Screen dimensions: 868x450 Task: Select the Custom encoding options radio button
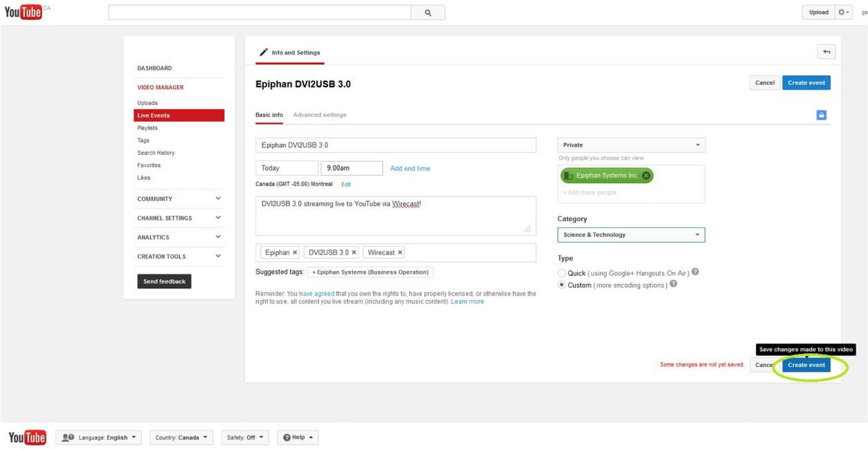click(562, 285)
